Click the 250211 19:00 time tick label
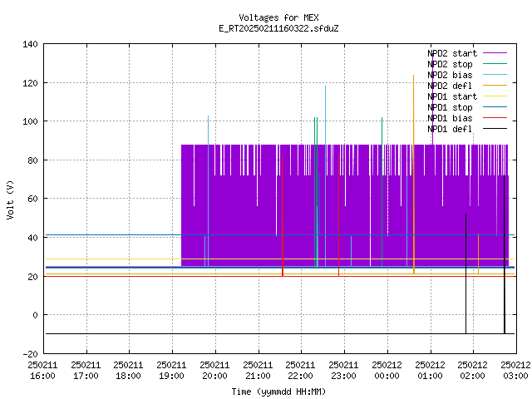Viewport: 532px width, 399px height. tap(171, 371)
